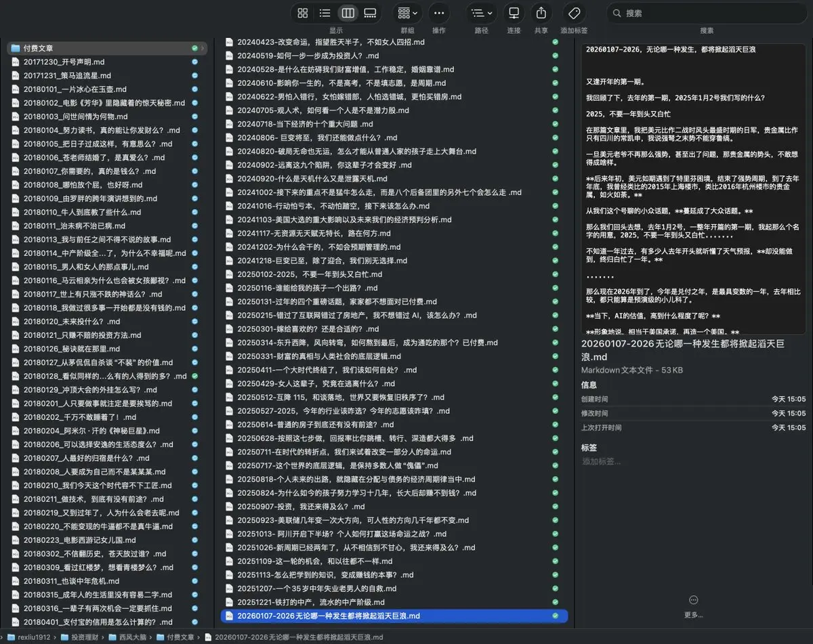Click the 连接 connect toolbar icon

pos(514,13)
